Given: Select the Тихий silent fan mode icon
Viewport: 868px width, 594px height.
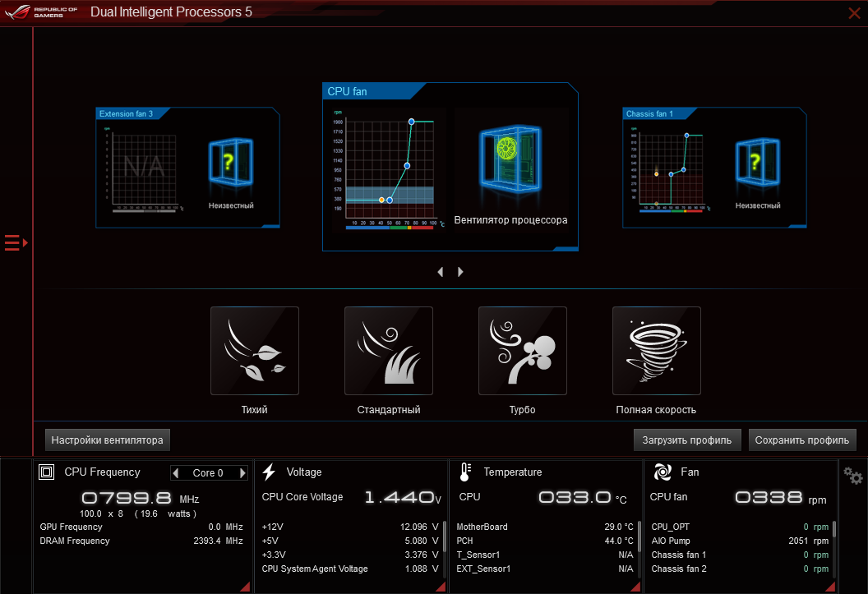Looking at the screenshot, I should (255, 351).
